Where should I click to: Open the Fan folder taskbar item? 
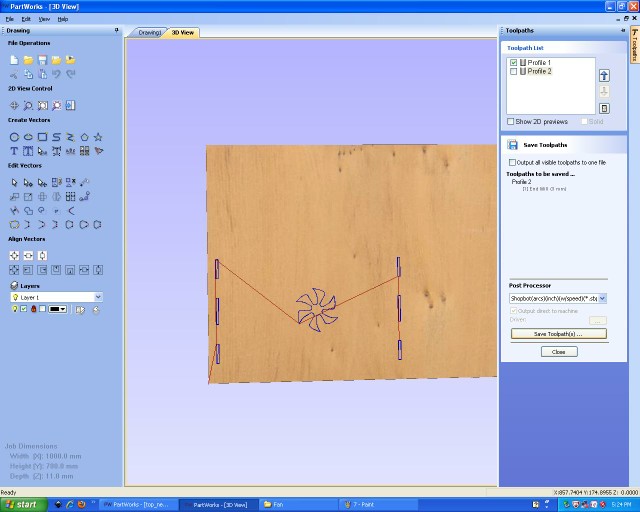point(298,505)
